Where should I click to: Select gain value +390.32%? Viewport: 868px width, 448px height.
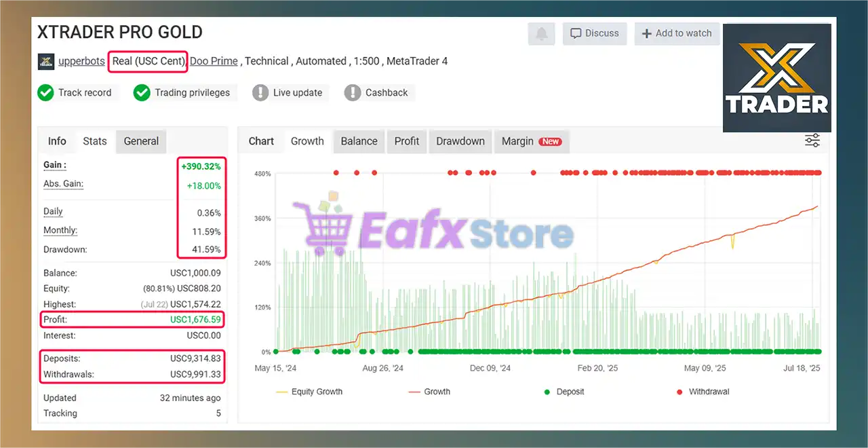(x=201, y=166)
